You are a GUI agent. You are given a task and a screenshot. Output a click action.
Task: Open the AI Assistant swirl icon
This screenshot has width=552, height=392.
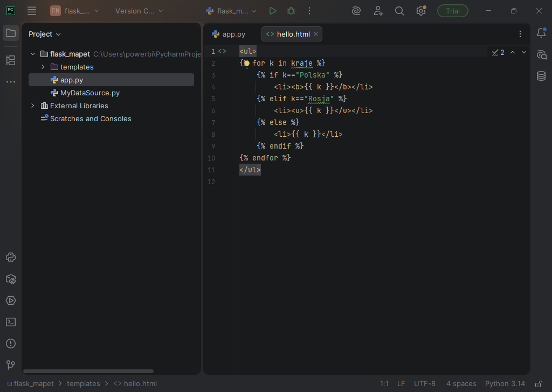356,11
